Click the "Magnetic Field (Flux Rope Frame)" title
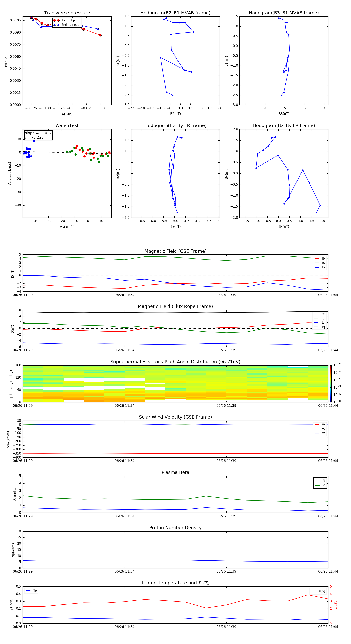The height and width of the screenshot is (644, 351). (175, 307)
